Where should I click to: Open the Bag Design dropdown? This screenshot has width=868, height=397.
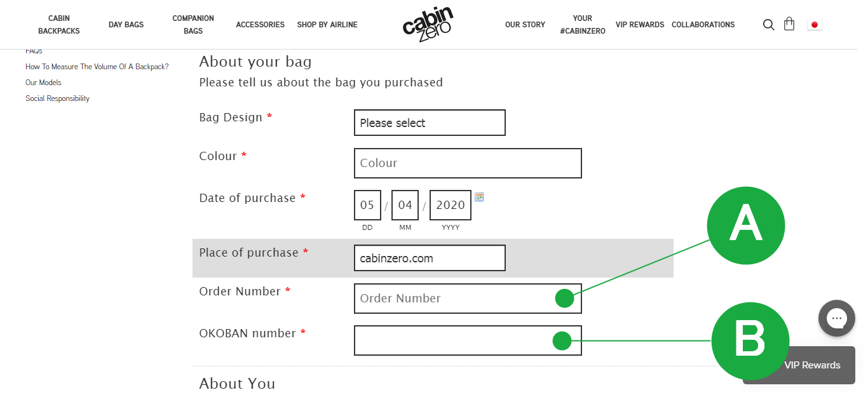430,123
